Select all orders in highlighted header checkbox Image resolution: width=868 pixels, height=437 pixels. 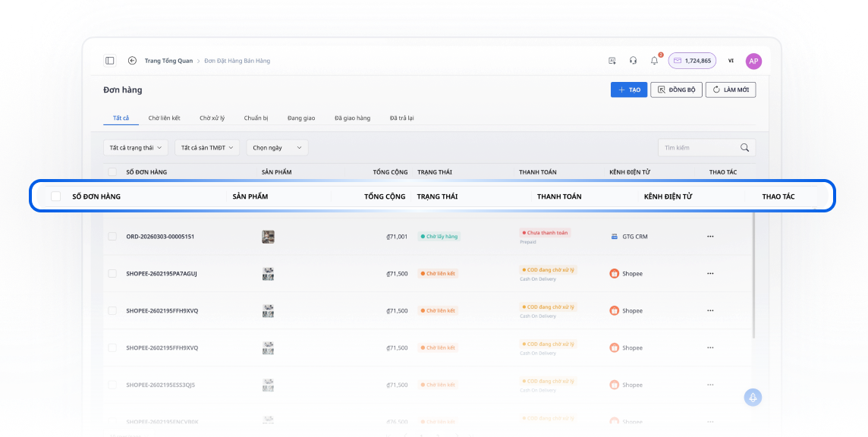55,196
